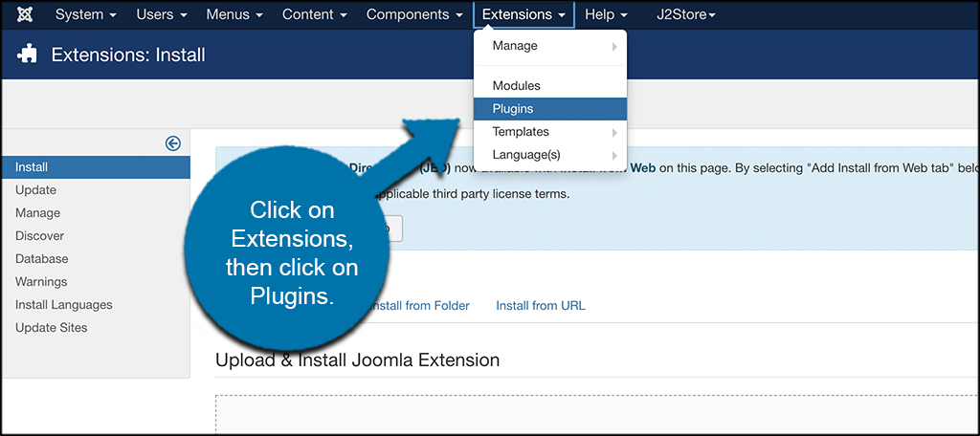Open the System menu

coord(85,14)
